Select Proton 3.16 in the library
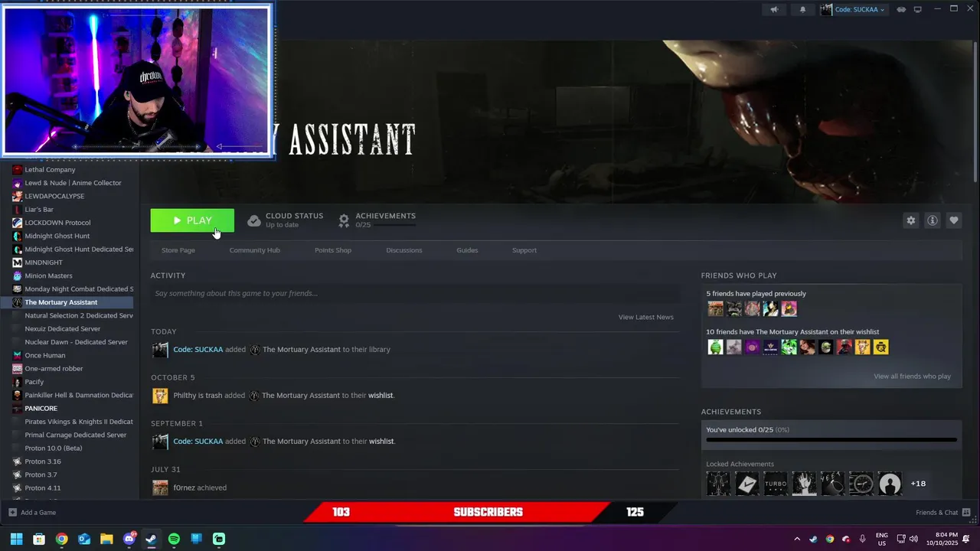980x551 pixels. 43,461
